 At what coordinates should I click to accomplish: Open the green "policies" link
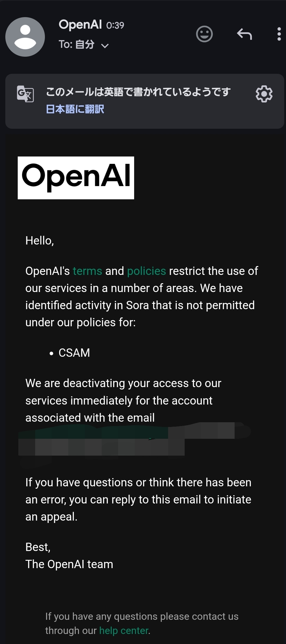[x=146, y=271]
